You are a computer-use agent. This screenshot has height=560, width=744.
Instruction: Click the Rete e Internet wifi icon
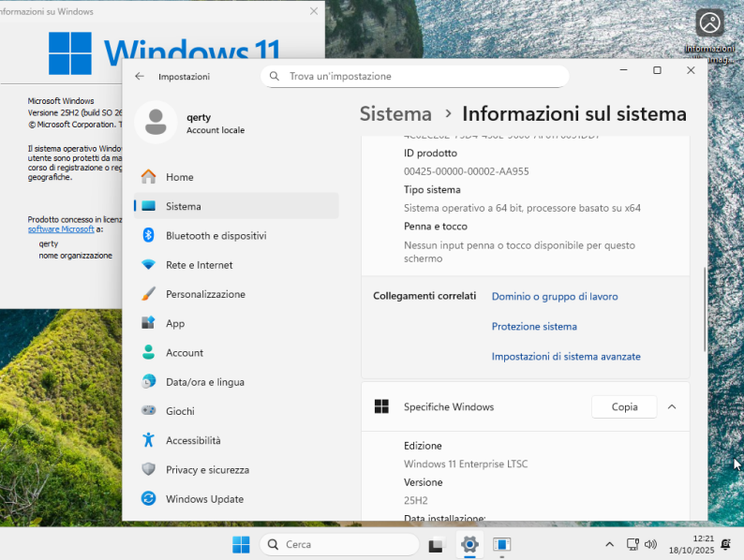[148, 265]
